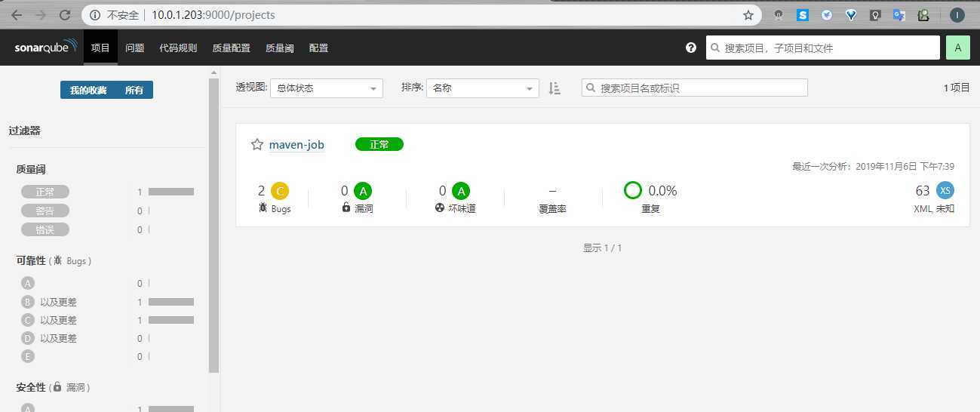The image size is (980, 412).
Task: Open the 排序 名称 dropdown
Action: tap(483, 88)
